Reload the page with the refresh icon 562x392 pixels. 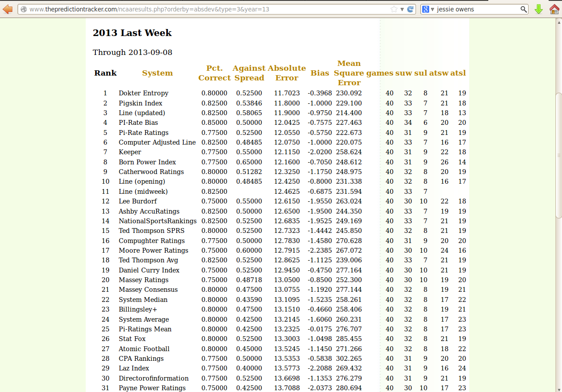tap(410, 9)
